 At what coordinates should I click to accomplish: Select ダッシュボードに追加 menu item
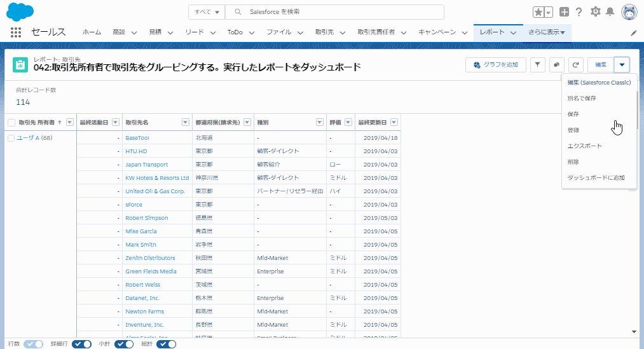tap(599, 178)
